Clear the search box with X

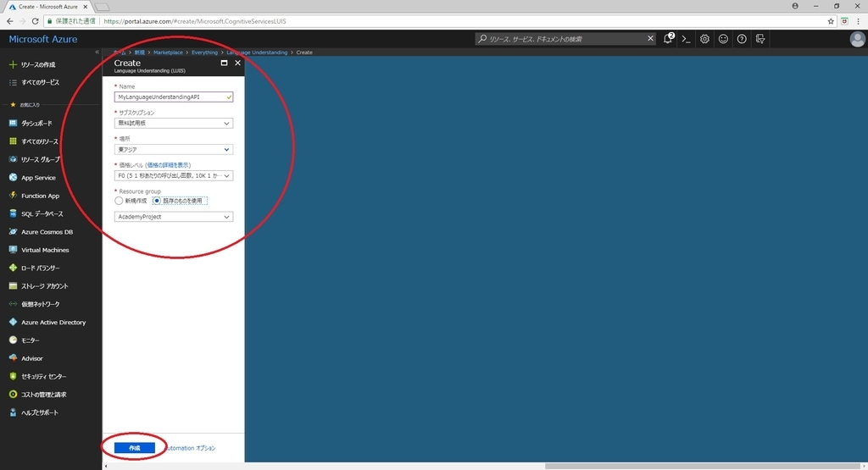click(650, 39)
